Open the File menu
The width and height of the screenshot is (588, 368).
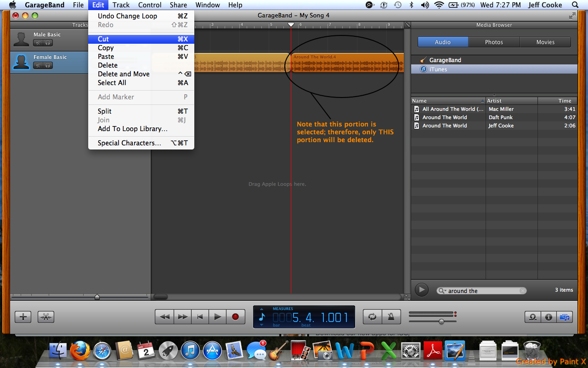click(78, 5)
